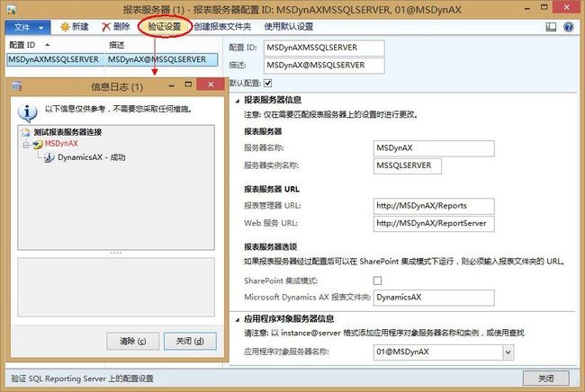
Task: Click the Microsoft Dynamics AX 报表文件夹 field
Action: point(434,298)
